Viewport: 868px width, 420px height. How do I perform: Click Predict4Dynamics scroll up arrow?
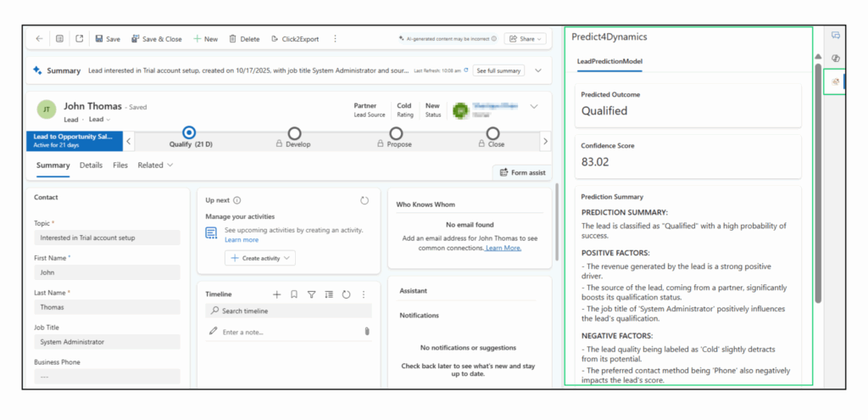tap(818, 57)
